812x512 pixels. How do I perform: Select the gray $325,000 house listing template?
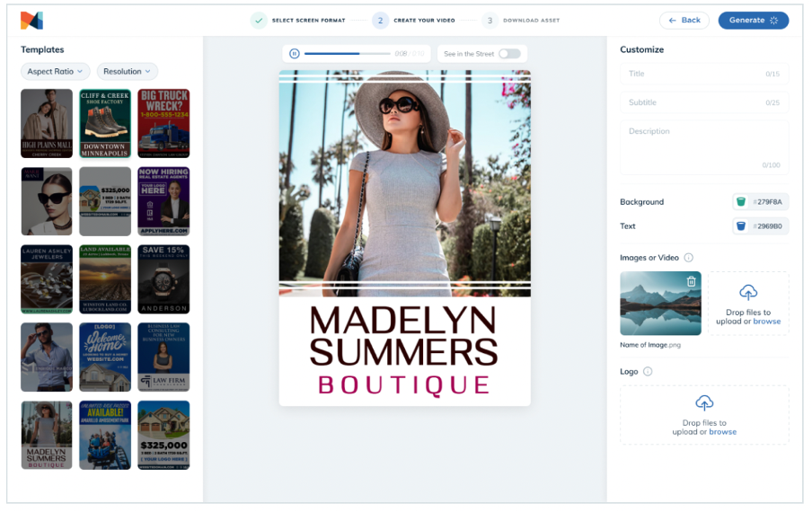point(105,201)
